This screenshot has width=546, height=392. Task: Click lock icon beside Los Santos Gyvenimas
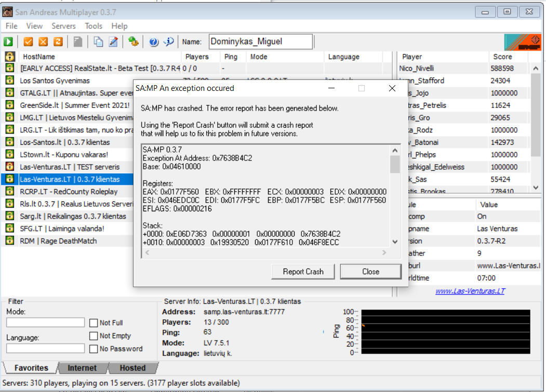pyautogui.click(x=10, y=80)
